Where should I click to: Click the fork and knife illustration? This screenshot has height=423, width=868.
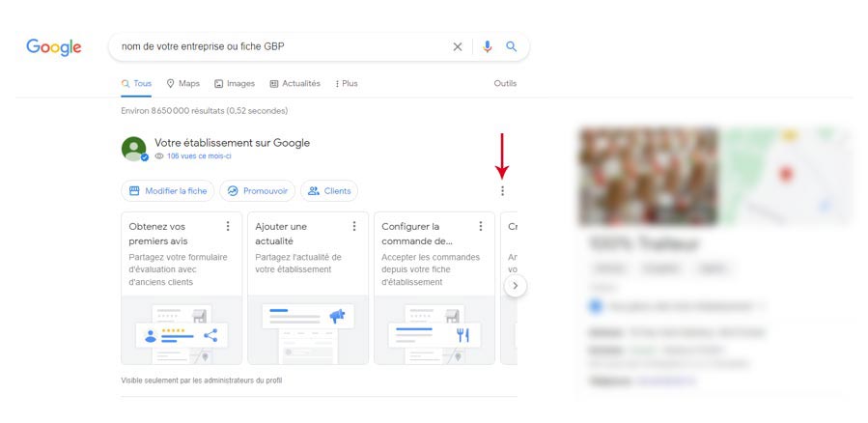(x=434, y=330)
